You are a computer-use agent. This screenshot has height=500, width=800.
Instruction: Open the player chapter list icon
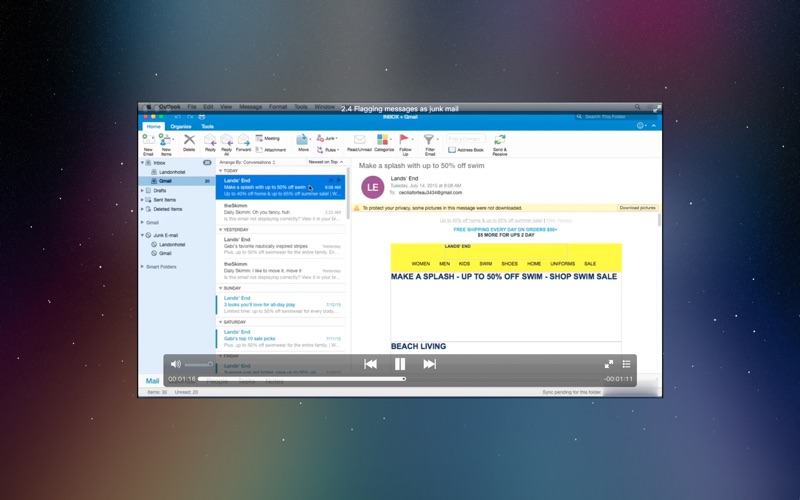pos(627,364)
